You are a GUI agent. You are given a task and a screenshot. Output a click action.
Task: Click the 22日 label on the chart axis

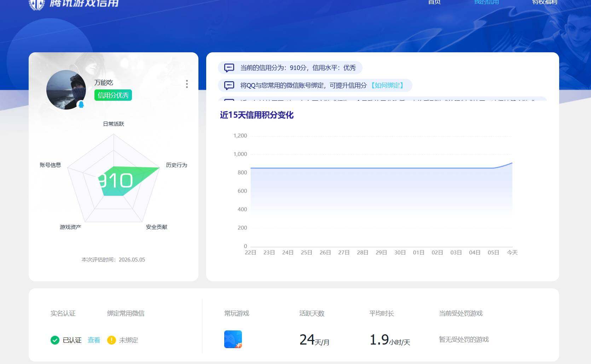250,252
